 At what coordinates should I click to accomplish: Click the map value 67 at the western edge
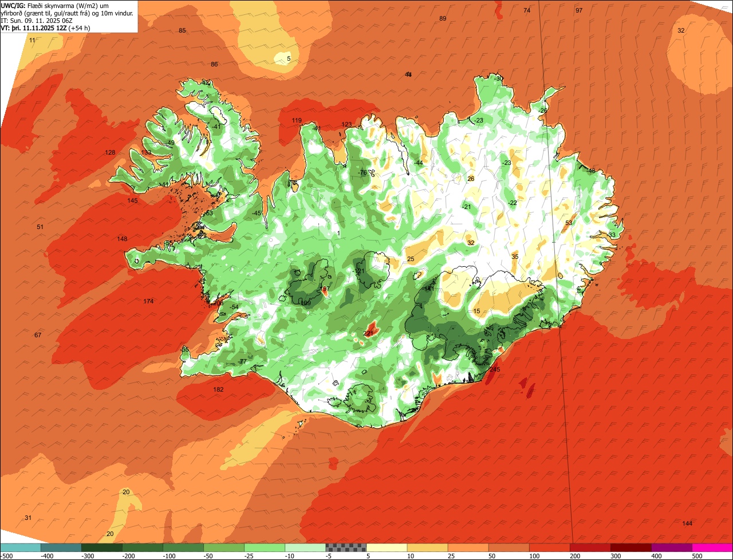click(38, 335)
